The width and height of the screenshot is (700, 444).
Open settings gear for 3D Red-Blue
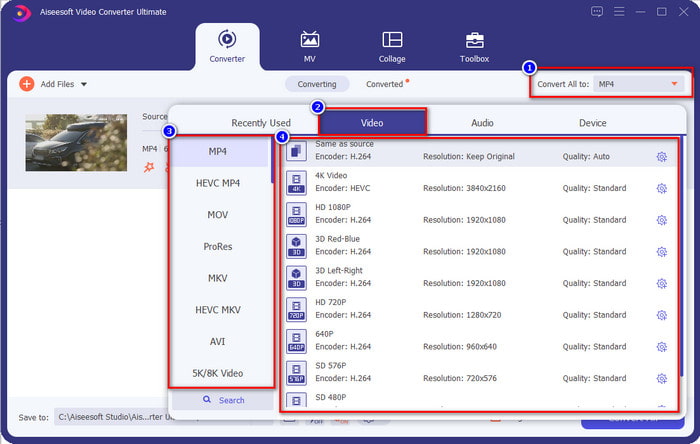tap(662, 252)
